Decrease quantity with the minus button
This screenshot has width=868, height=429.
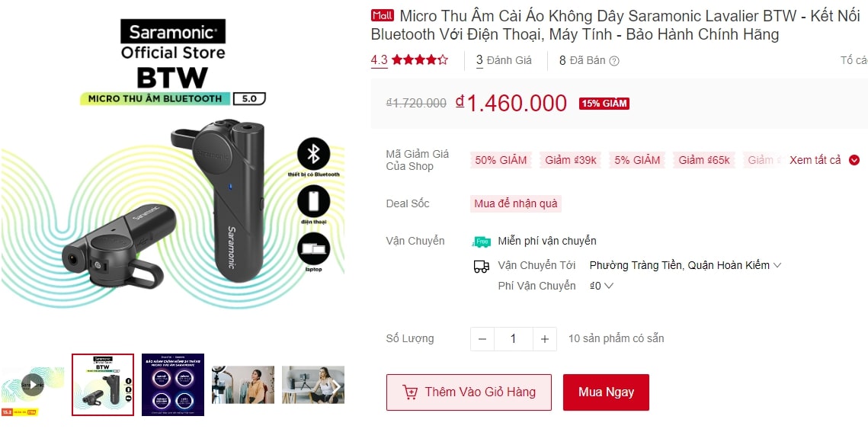pos(482,339)
